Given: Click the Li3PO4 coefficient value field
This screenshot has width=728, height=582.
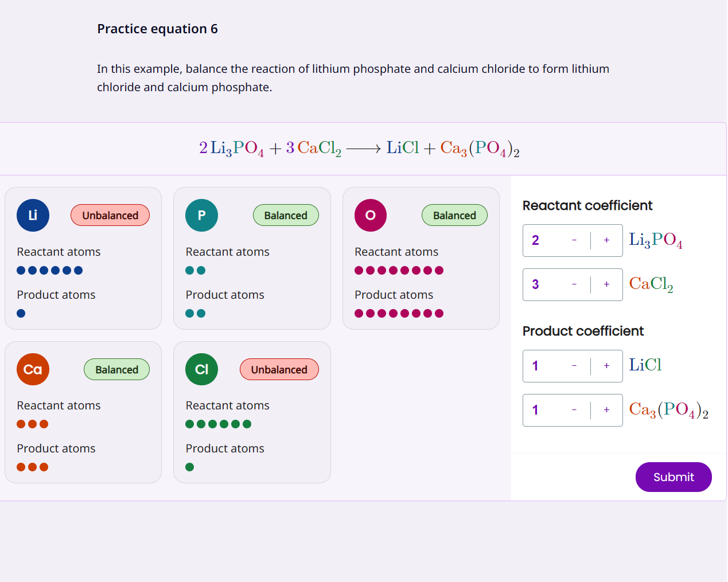Looking at the screenshot, I should click(540, 240).
